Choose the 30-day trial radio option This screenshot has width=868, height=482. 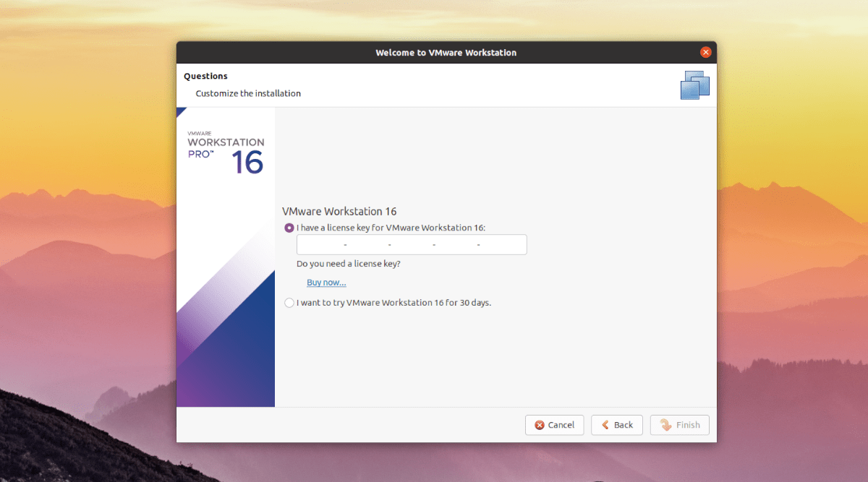coord(289,303)
